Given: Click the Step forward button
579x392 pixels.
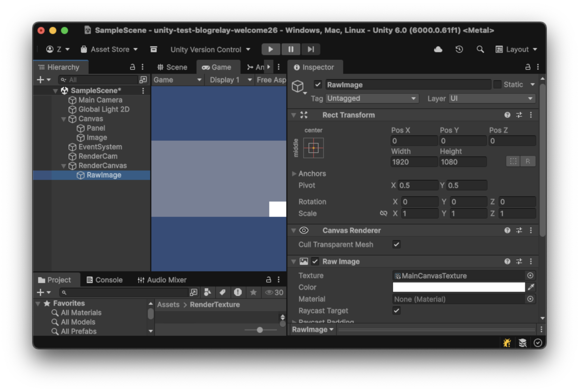Looking at the screenshot, I should 311,49.
